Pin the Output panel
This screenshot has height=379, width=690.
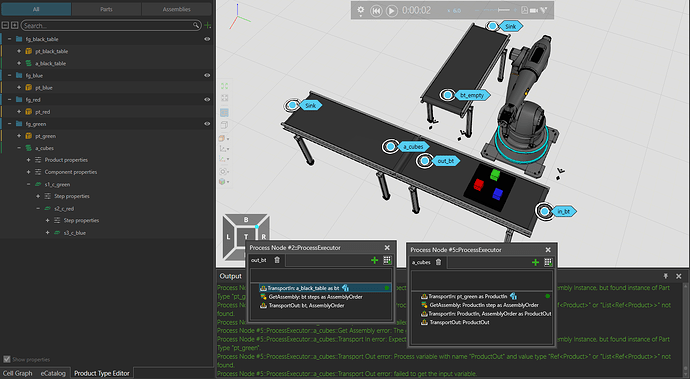665,276
